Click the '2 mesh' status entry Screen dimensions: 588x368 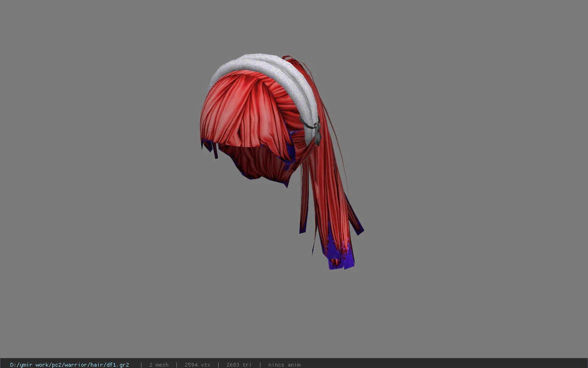coord(158,365)
